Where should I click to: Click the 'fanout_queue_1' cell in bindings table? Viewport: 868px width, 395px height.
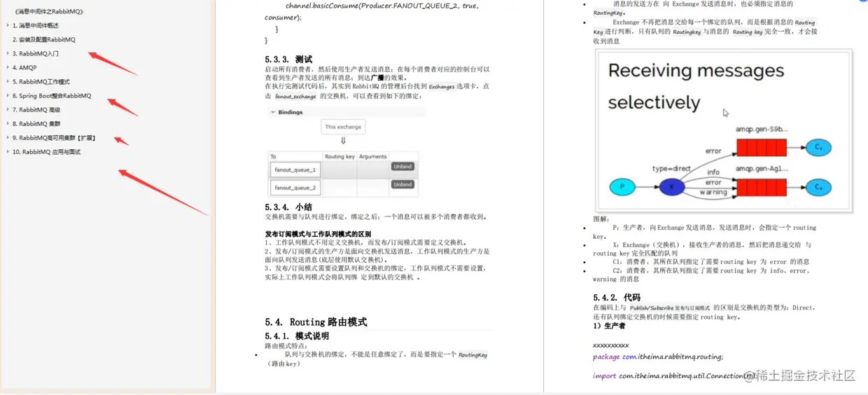click(x=295, y=169)
